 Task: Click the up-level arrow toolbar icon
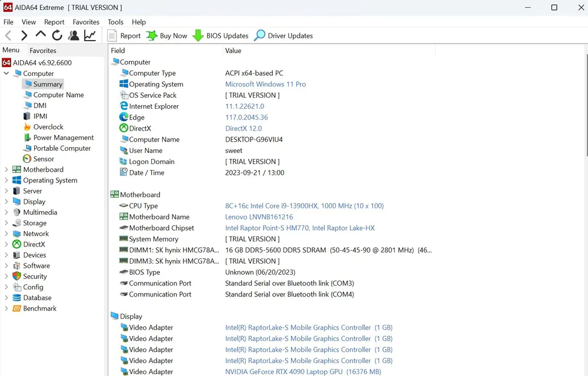coord(41,35)
